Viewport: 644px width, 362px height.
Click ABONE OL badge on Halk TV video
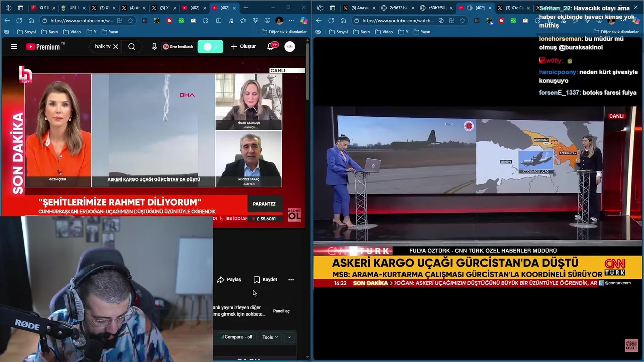pyautogui.click(x=294, y=215)
